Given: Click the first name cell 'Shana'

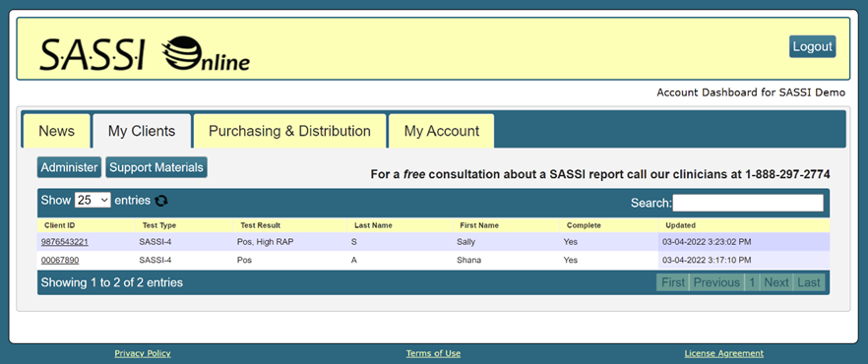Looking at the screenshot, I should point(467,260).
